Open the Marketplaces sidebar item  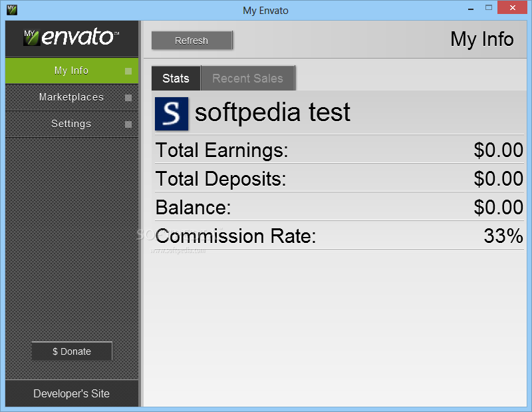click(x=72, y=97)
